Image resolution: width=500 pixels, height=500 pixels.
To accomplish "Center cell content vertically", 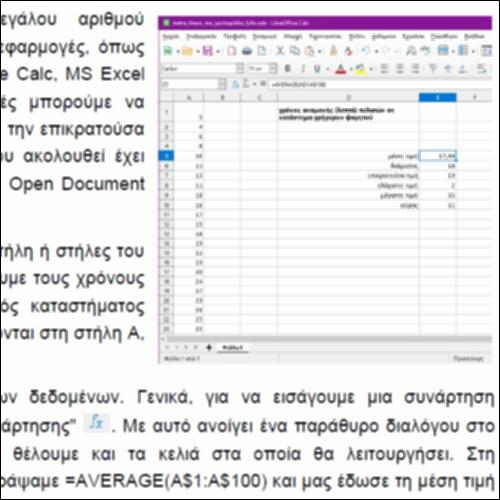I will pos(448,69).
